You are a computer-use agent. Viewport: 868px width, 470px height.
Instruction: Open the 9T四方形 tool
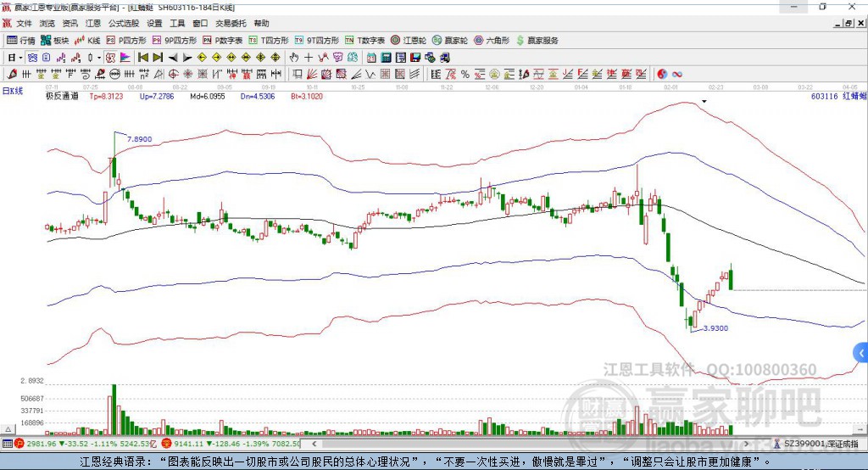(x=316, y=41)
